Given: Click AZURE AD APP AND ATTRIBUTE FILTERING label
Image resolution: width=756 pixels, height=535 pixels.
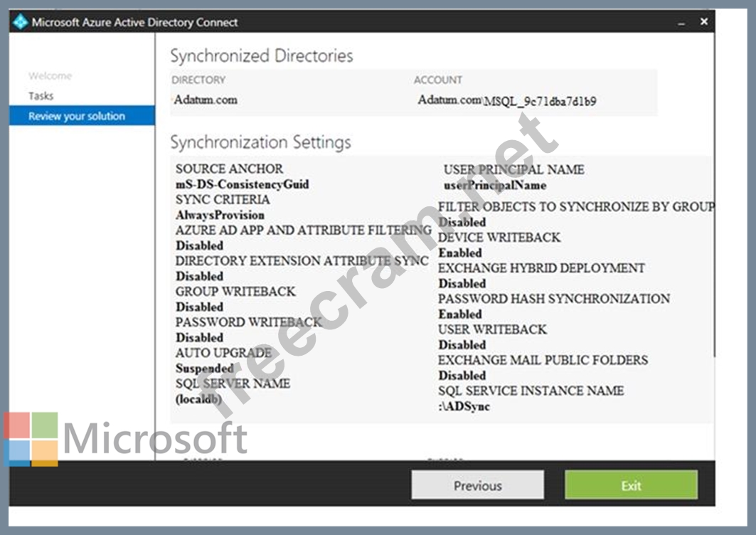Looking at the screenshot, I should [x=303, y=231].
